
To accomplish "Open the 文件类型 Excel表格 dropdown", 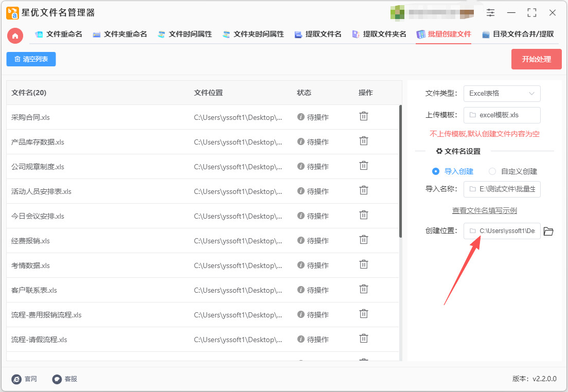I will coord(502,94).
